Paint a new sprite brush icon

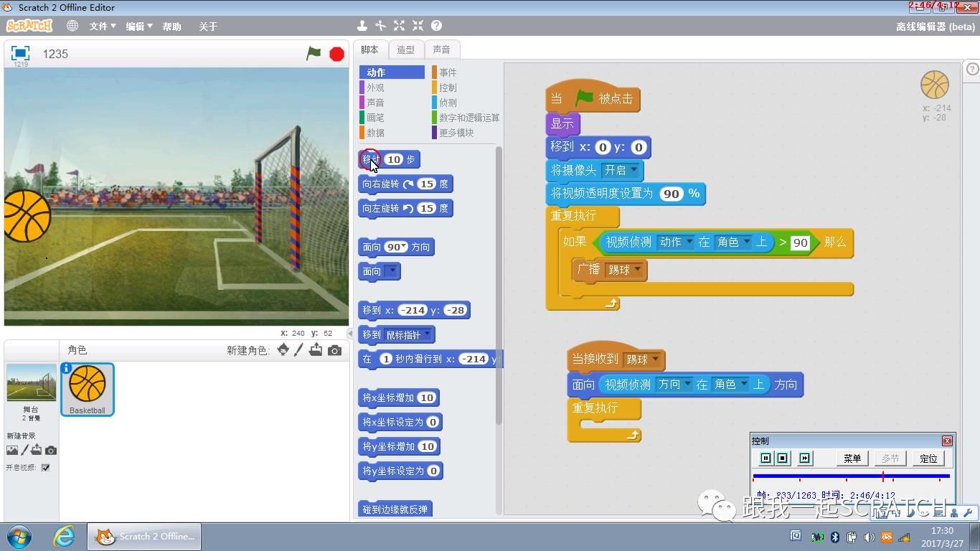point(300,349)
